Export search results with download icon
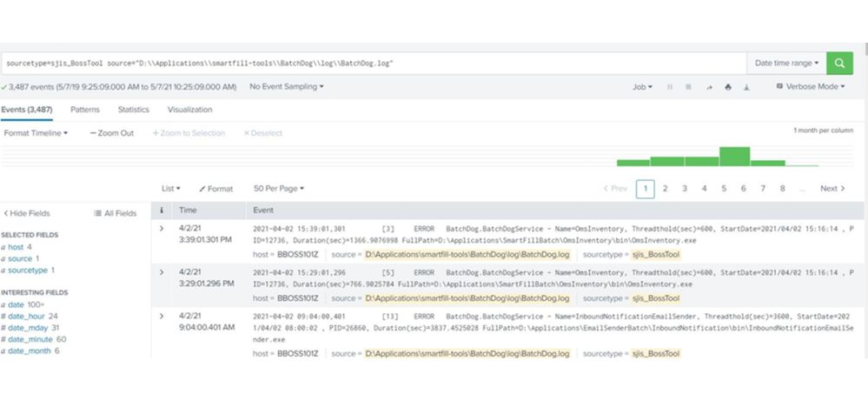Viewport: 868px width, 401px height. click(x=746, y=87)
